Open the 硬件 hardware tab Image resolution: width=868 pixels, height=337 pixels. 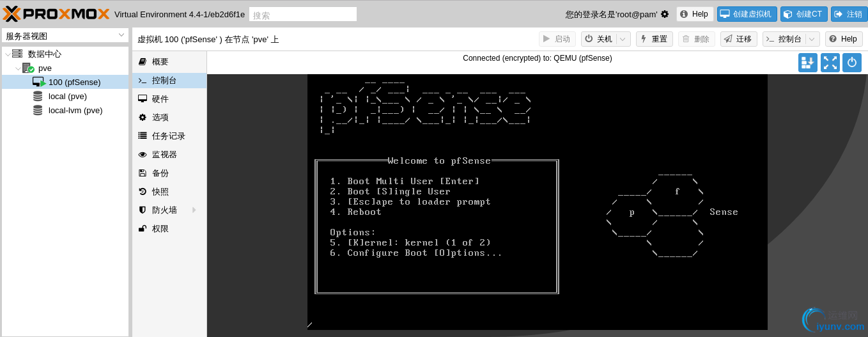tap(169, 99)
